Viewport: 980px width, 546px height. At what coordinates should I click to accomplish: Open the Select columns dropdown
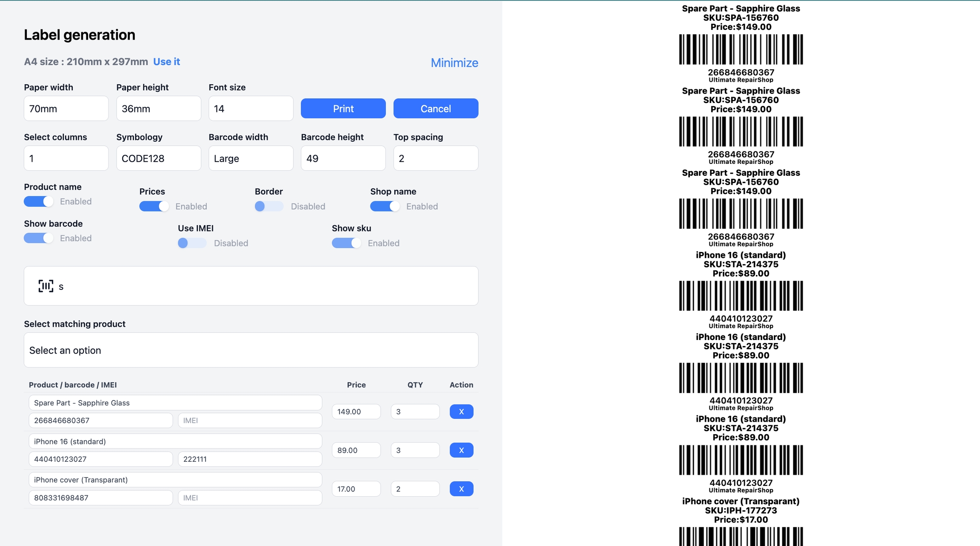pyautogui.click(x=66, y=158)
